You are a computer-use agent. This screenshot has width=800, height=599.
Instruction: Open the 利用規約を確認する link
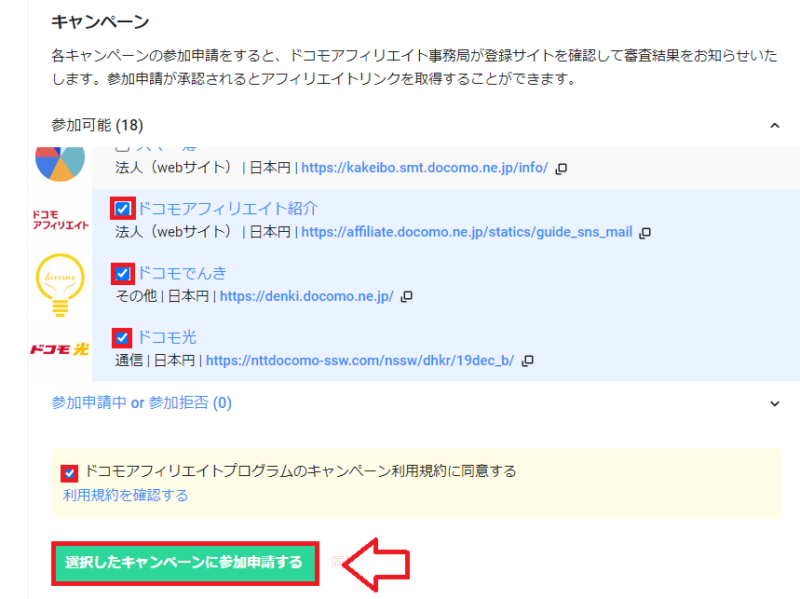click(x=126, y=495)
